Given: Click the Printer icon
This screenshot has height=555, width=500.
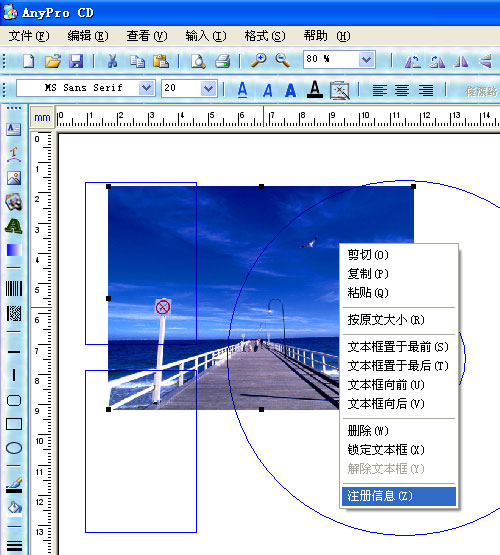Looking at the screenshot, I should click(223, 61).
